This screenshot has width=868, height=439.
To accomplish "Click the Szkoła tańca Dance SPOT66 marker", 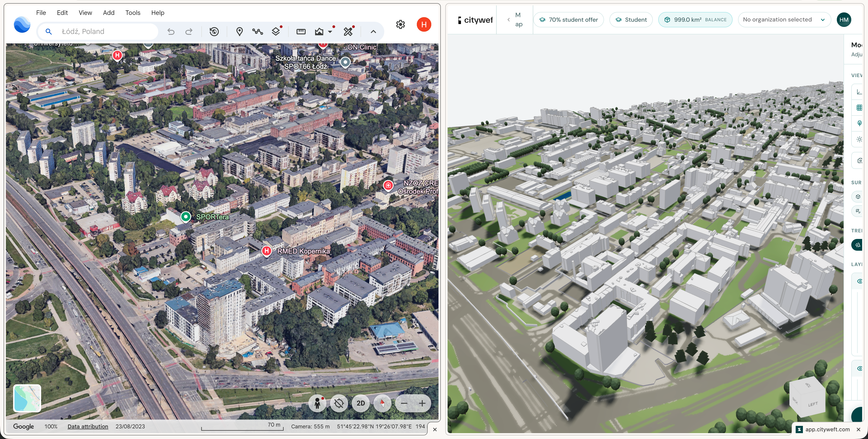I will coord(345,62).
